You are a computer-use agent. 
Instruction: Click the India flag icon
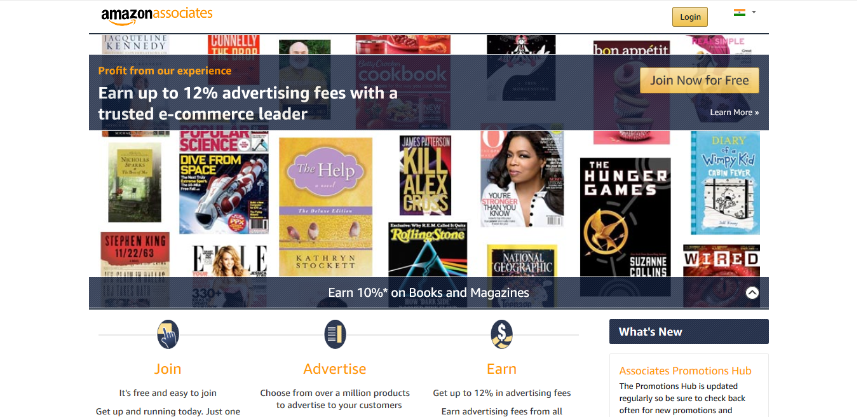(x=740, y=12)
